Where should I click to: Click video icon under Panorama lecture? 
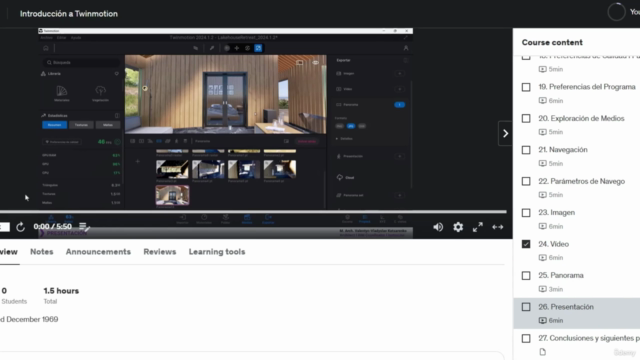[542, 289]
